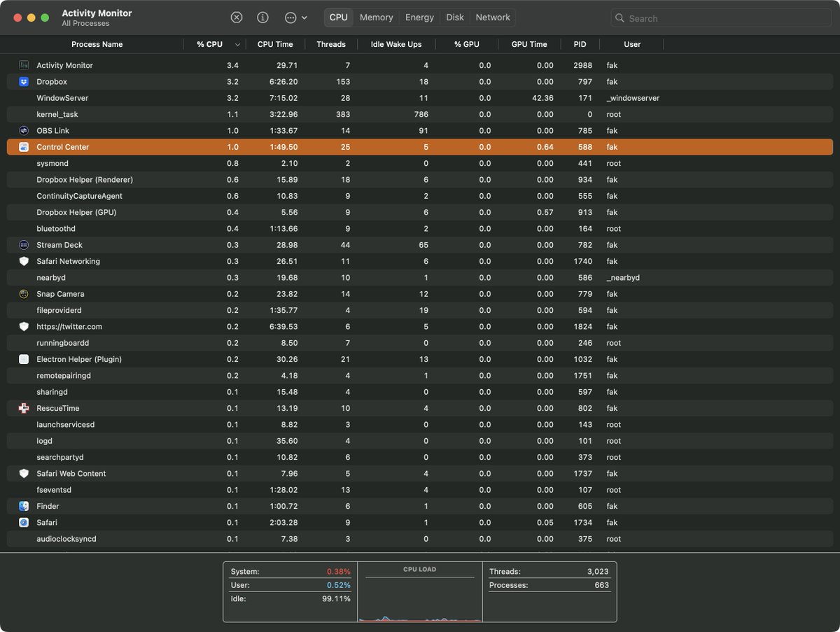Viewport: 840px width, 632px height.
Task: Sort by the GPU Time column header
Action: (529, 44)
